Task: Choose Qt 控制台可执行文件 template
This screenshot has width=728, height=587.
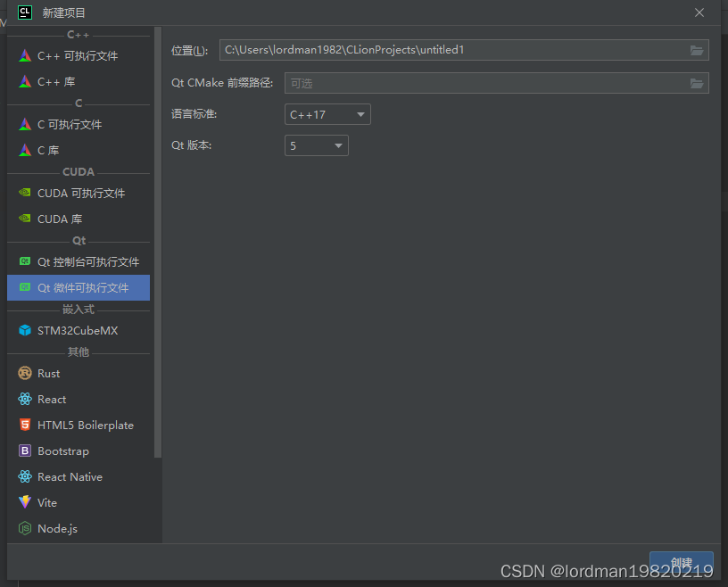Action: (x=79, y=262)
